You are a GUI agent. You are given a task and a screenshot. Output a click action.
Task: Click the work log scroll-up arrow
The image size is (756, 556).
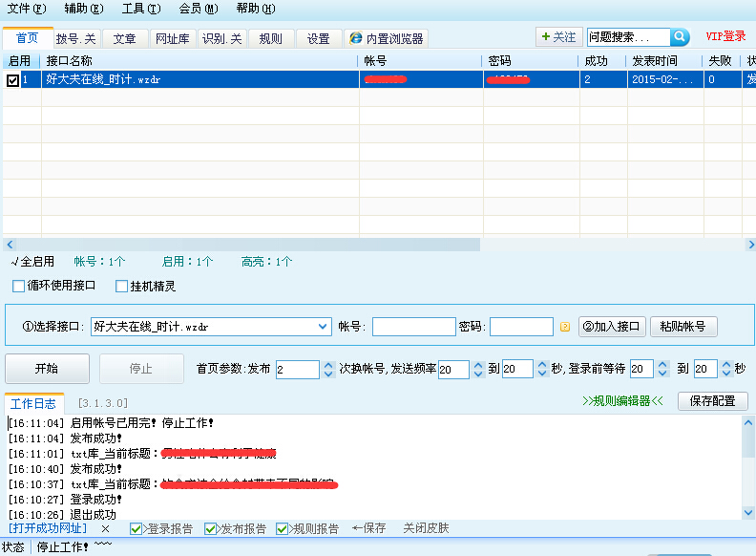tap(748, 423)
